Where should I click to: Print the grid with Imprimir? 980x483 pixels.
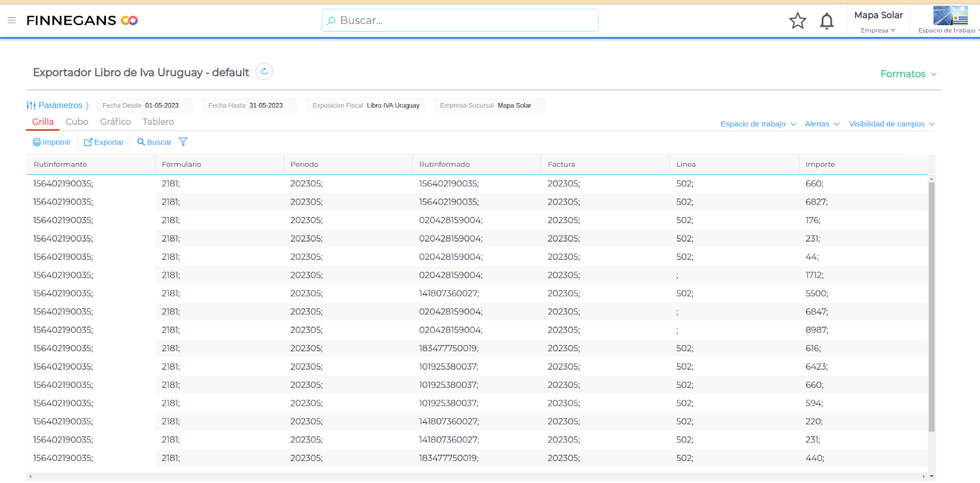click(52, 142)
